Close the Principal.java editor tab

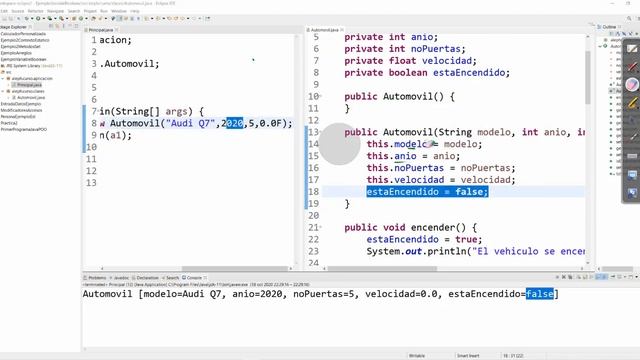click(x=117, y=30)
